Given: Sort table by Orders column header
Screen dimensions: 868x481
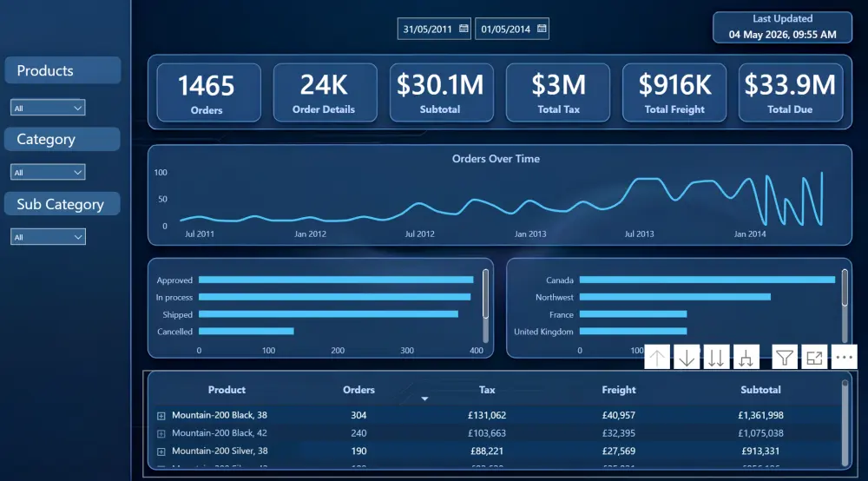Looking at the screenshot, I should 358,390.
